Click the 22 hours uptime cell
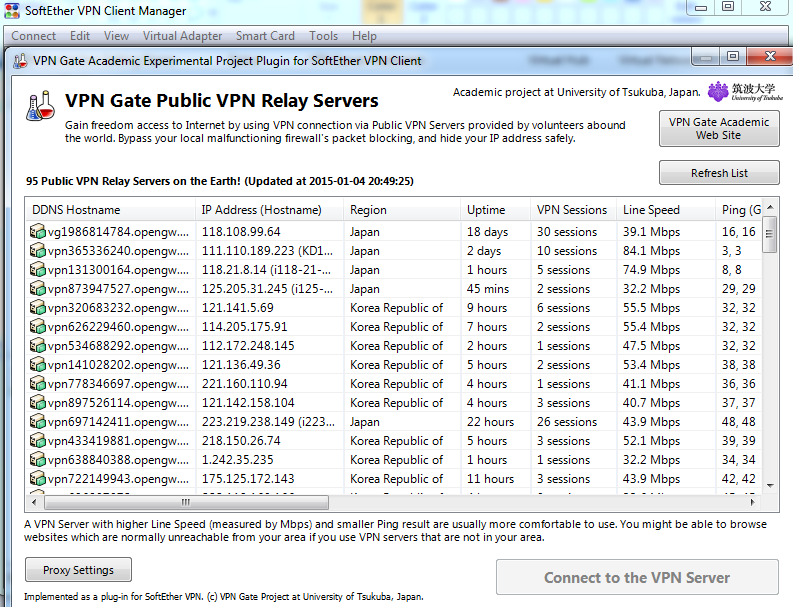Viewport: 793px width, 607px height. coord(490,421)
